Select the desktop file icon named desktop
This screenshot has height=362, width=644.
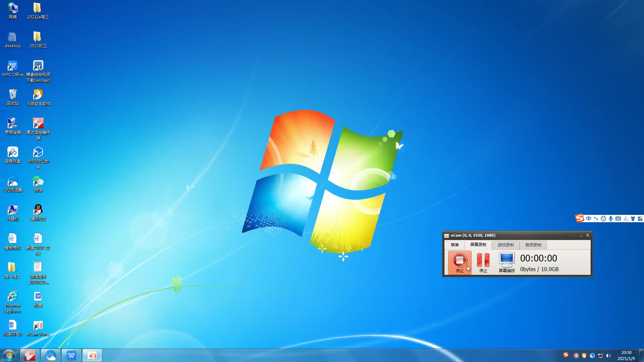coord(13,40)
